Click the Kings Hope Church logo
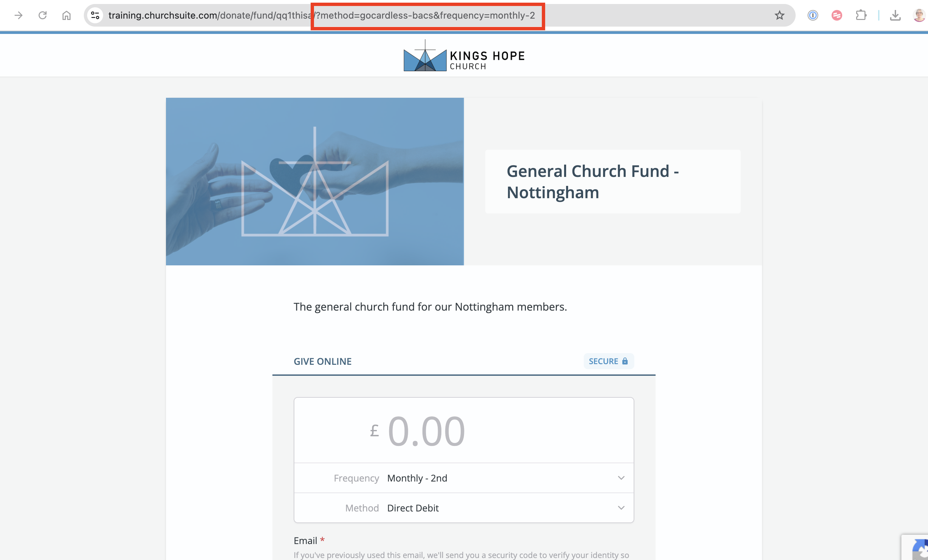The image size is (928, 560). [464, 55]
